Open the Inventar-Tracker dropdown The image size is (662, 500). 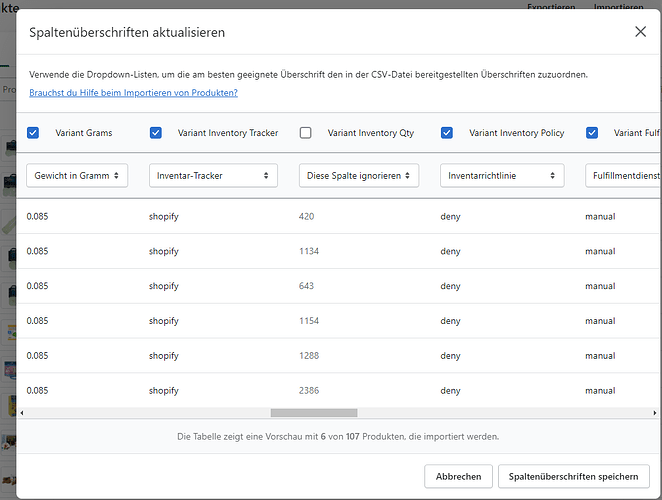click(x=214, y=175)
